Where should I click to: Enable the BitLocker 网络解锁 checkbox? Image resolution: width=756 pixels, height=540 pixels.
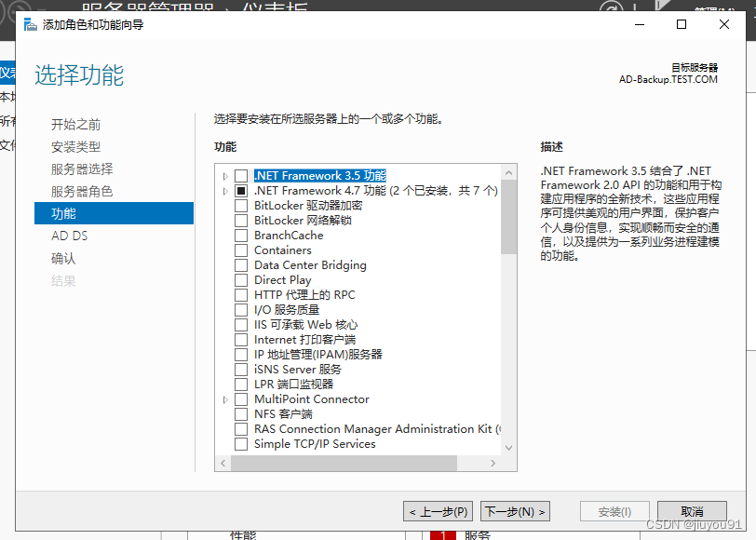pos(241,221)
